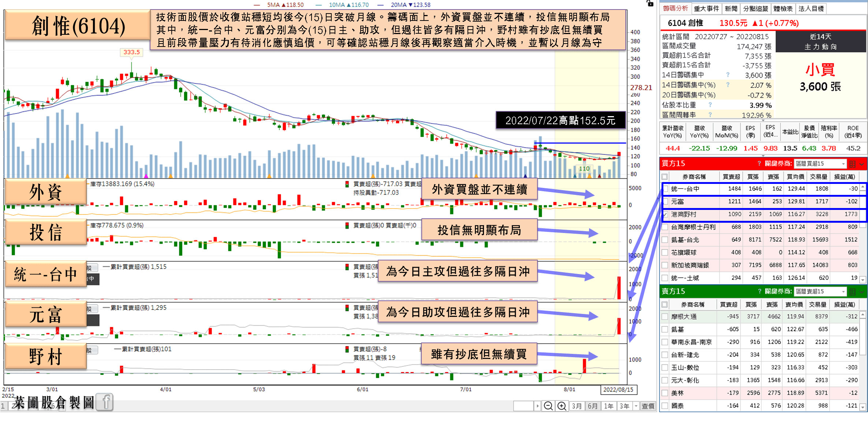The height and width of the screenshot is (422, 868).
Task: Click the 縱 button in 元富 panel
Action: pyautogui.click(x=92, y=309)
